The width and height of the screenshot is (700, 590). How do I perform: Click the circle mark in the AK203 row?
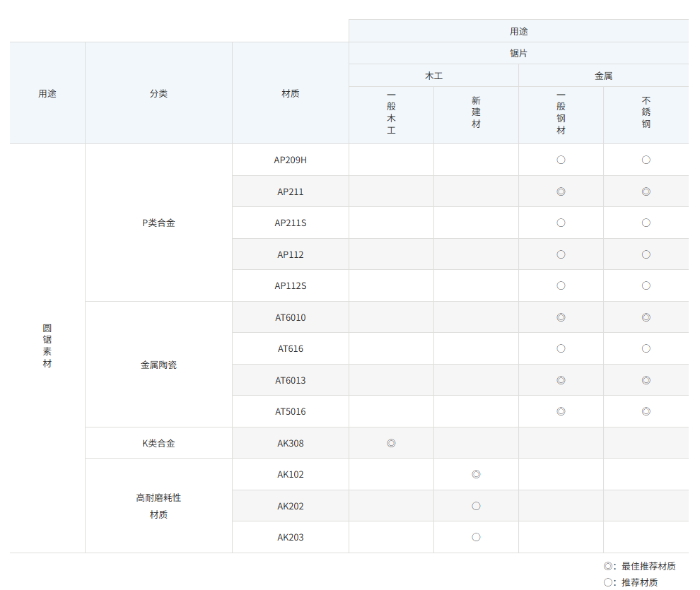(x=476, y=537)
